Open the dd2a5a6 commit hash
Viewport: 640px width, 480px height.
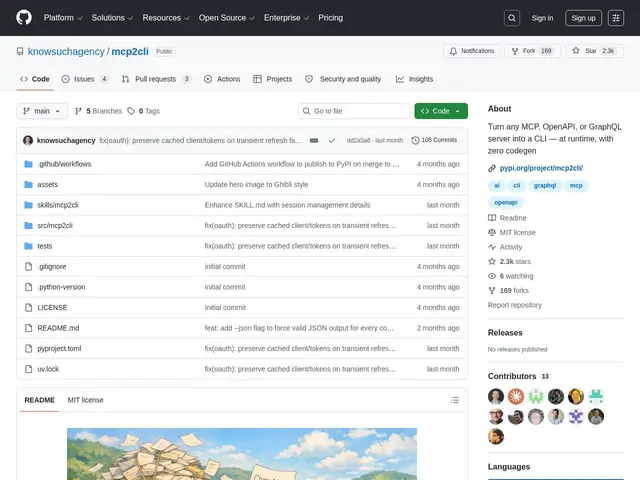(358, 140)
